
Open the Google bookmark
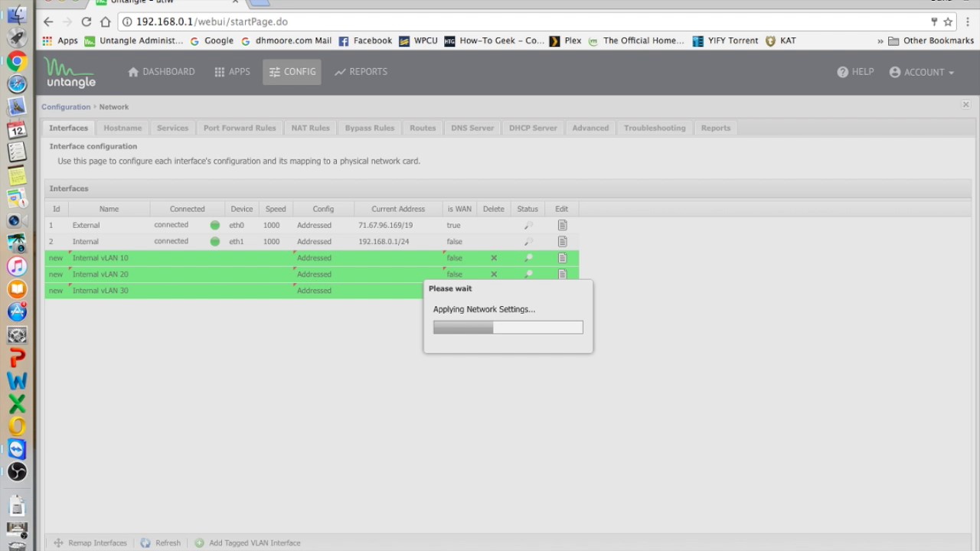(211, 41)
